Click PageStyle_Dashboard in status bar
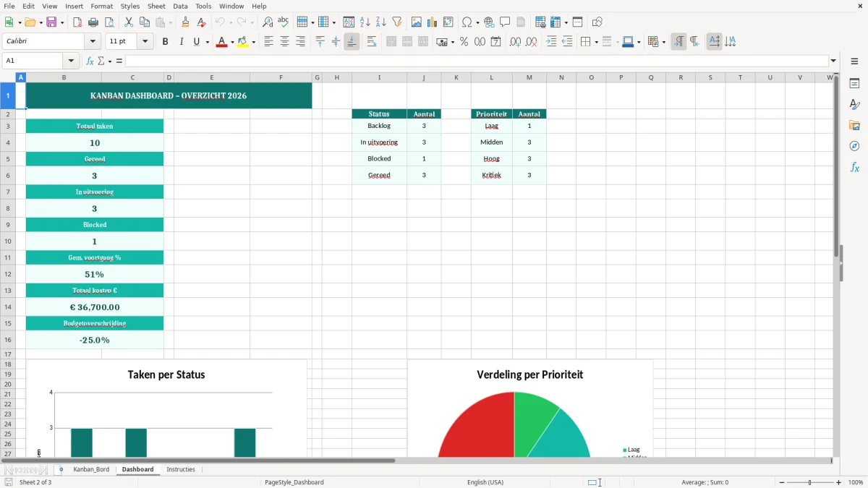 [294, 482]
